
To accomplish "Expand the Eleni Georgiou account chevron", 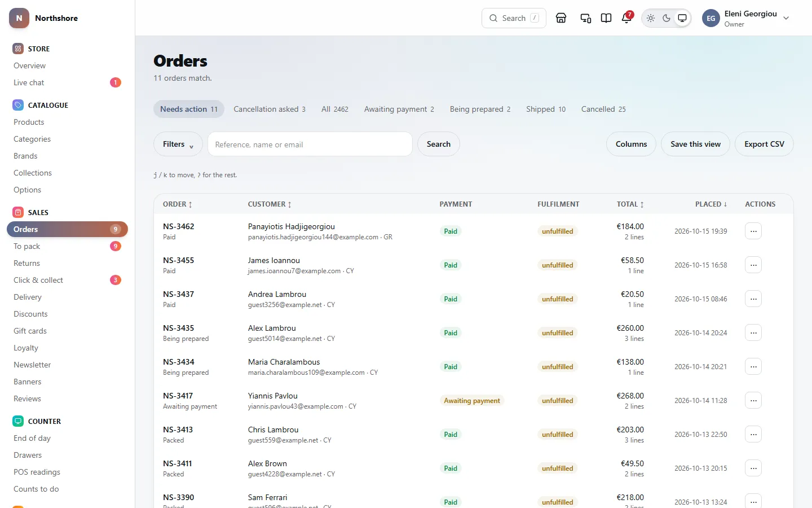I will tap(786, 18).
